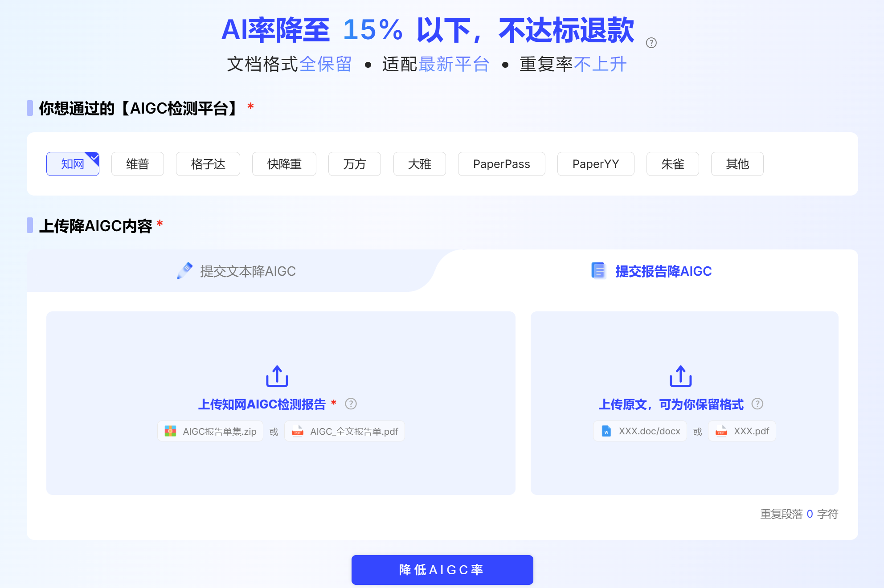Select PaperYY as the detection platform
This screenshot has width=884, height=588.
pyautogui.click(x=596, y=164)
